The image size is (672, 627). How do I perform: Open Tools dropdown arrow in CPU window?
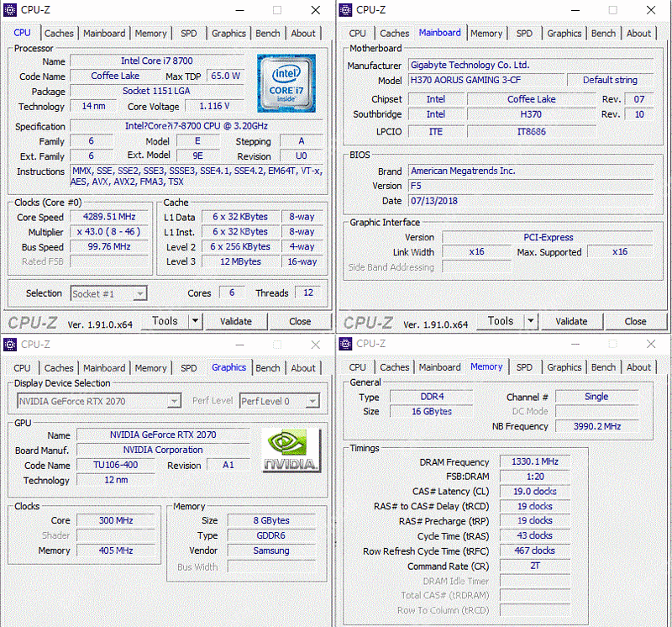pos(195,321)
